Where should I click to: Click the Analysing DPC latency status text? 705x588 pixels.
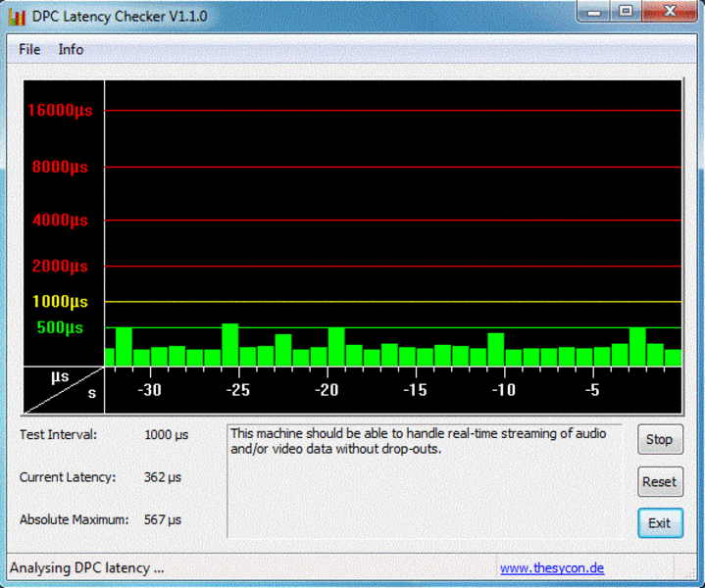87,568
